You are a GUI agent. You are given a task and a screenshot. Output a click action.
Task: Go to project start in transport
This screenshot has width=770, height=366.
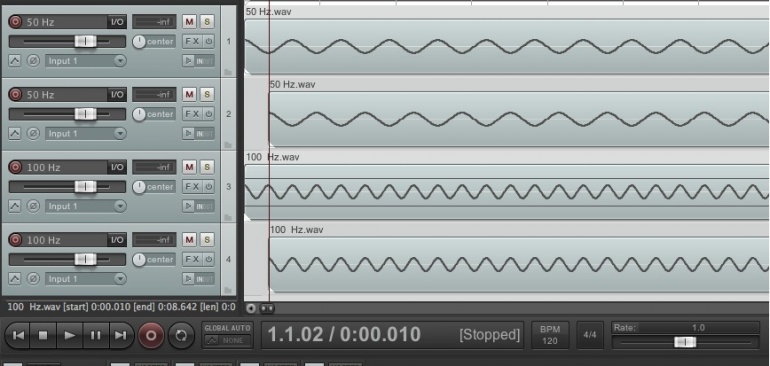(x=19, y=336)
